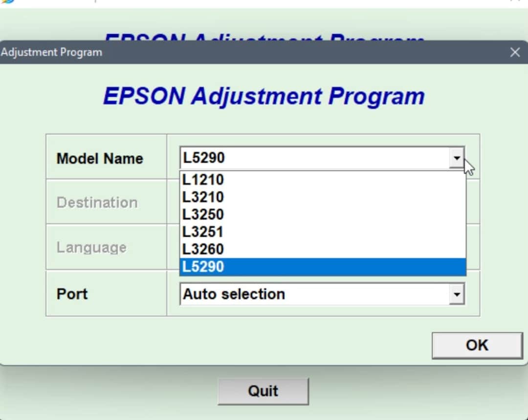Screen dimensions: 528x420
Task: Click the Model Name row label
Action: pos(100,158)
